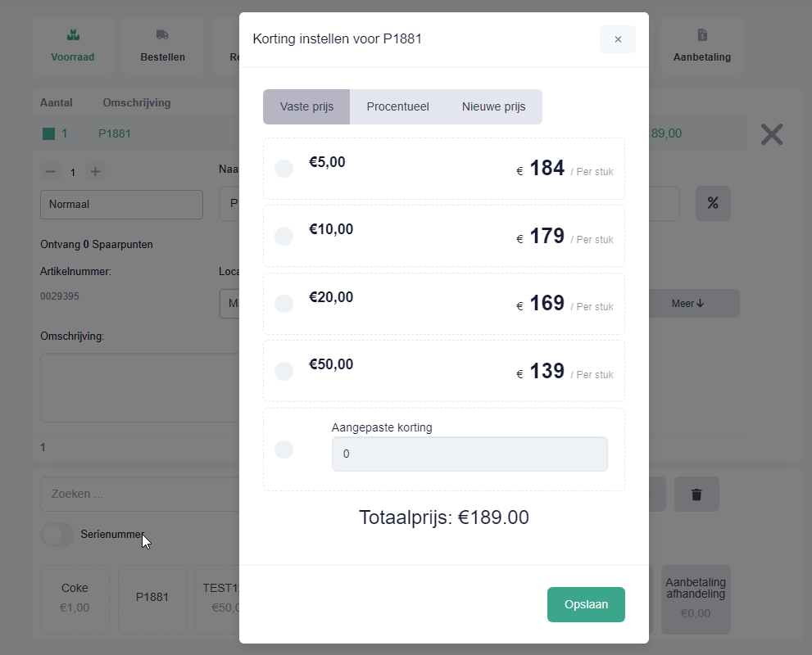Click the Bestellen truck icon

[x=162, y=35]
